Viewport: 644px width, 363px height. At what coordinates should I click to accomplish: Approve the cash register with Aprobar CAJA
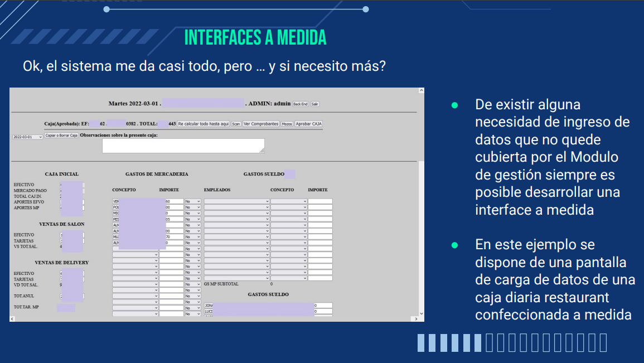click(x=308, y=124)
